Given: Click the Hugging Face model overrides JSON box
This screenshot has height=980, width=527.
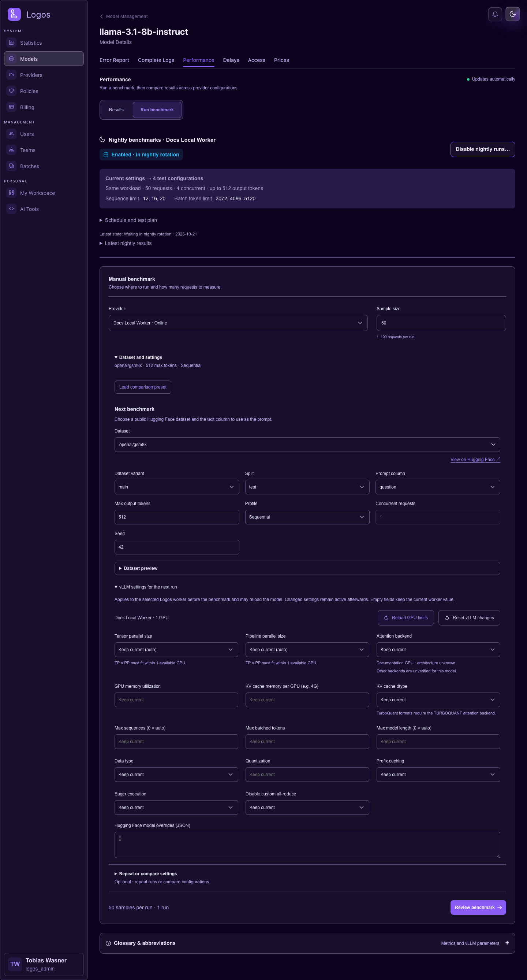Looking at the screenshot, I should point(307,844).
